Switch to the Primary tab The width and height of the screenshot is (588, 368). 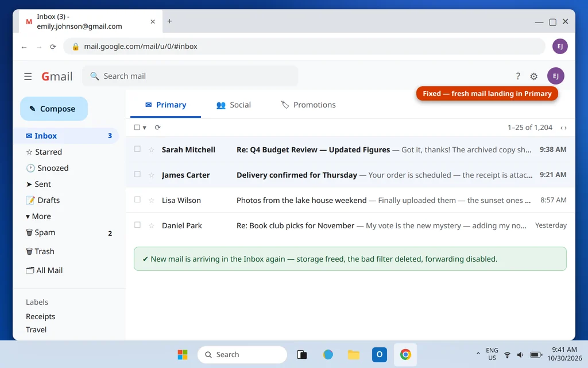coord(165,105)
